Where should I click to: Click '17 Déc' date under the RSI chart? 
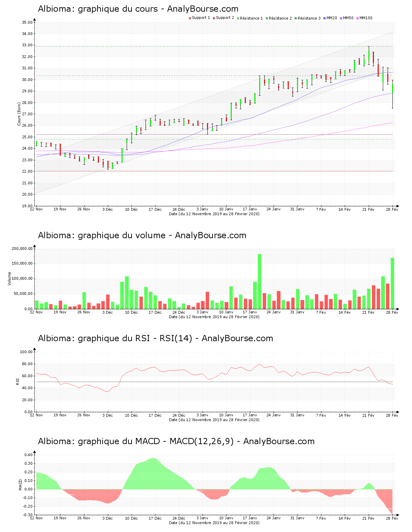point(155,415)
